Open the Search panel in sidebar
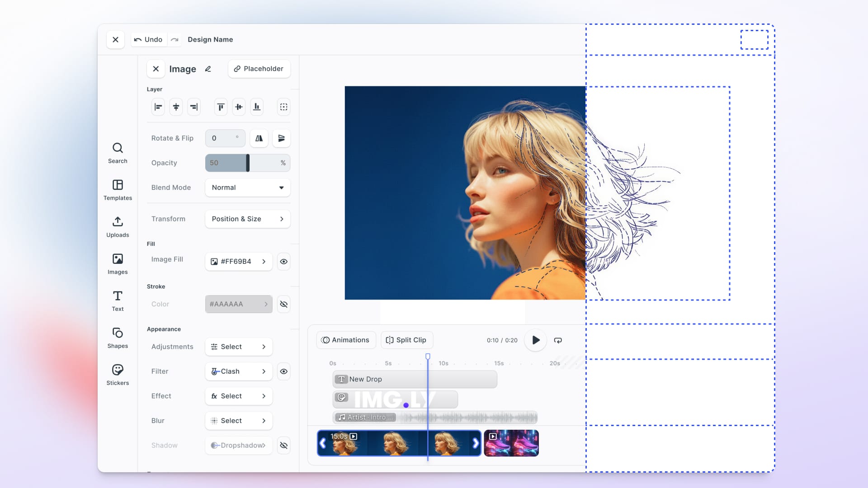This screenshot has height=488, width=868. coord(118,152)
